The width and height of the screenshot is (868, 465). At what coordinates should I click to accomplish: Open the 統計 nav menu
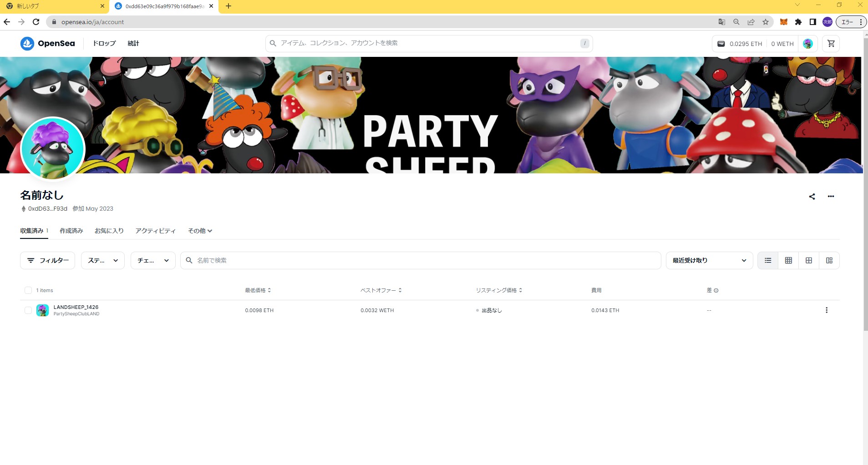pyautogui.click(x=133, y=43)
